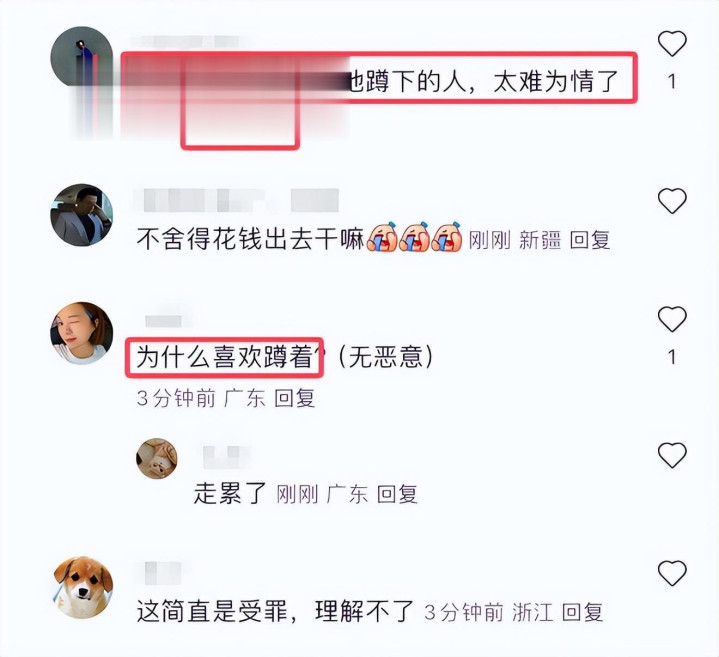
Task: Tap the (无恶意) comment text
Action: point(385,357)
